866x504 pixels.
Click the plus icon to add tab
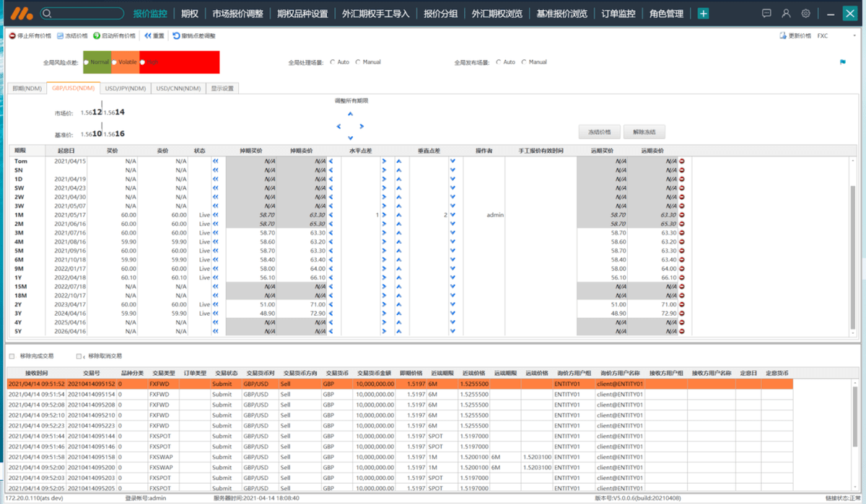(x=703, y=14)
